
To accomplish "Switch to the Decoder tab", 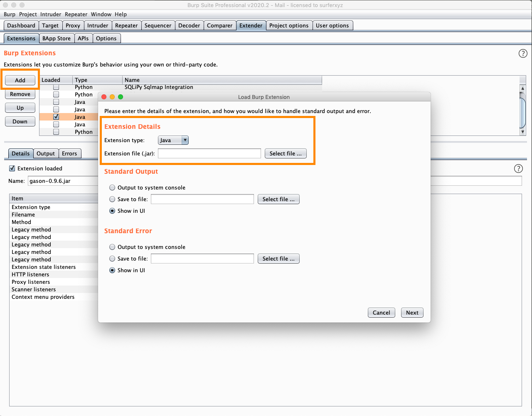I will tap(189, 25).
